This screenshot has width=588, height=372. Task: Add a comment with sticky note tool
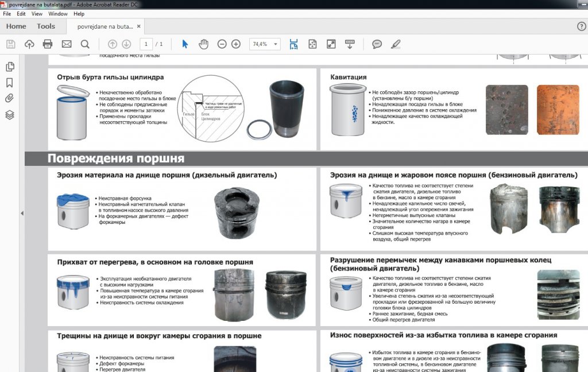[x=377, y=44]
